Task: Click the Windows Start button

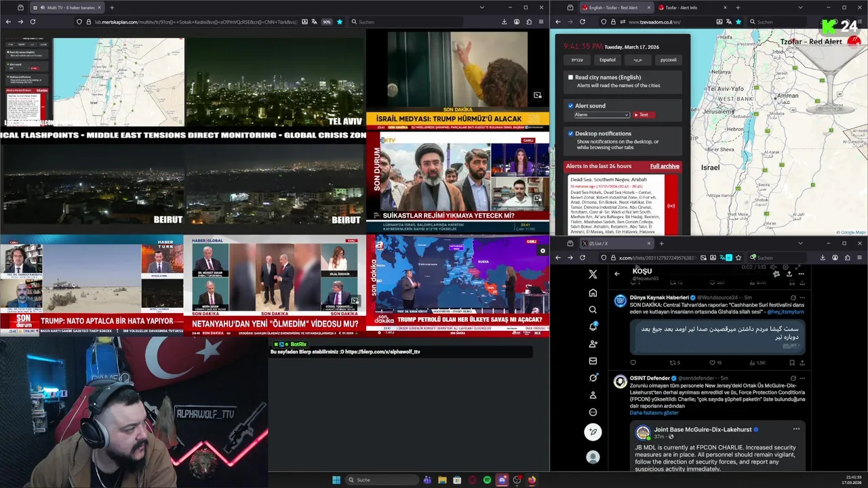Action: pyautogui.click(x=336, y=480)
